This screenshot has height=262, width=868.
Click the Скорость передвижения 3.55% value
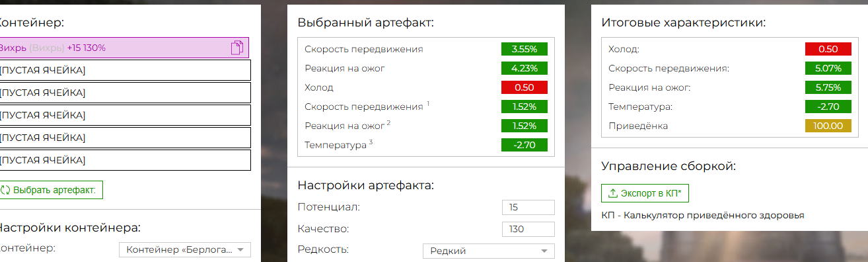[524, 49]
